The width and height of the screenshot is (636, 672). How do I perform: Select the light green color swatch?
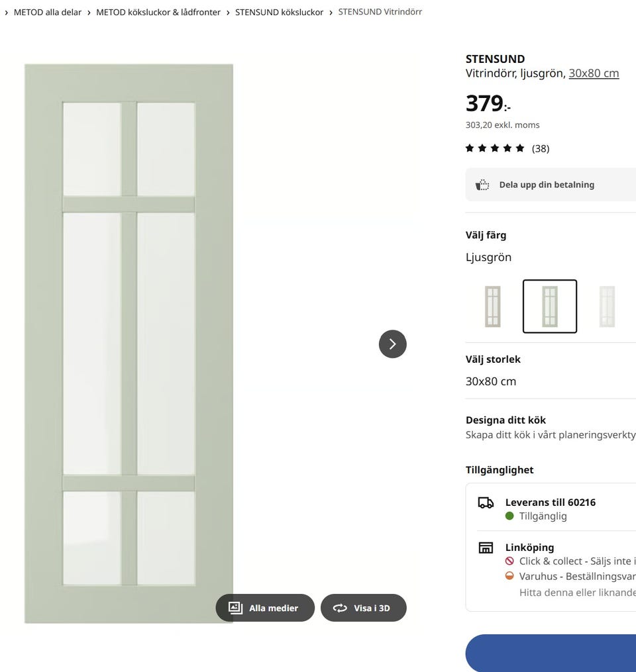tap(550, 307)
